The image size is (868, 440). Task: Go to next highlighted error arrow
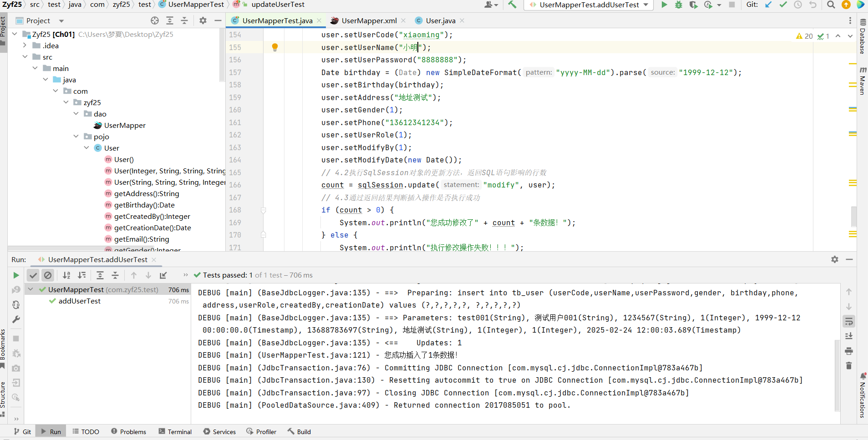click(850, 36)
